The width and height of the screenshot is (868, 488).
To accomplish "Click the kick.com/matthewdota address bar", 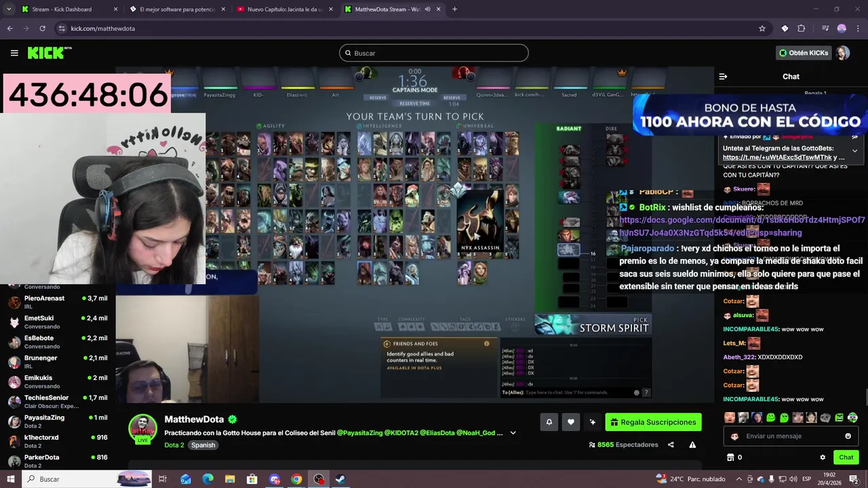I will (x=407, y=28).
